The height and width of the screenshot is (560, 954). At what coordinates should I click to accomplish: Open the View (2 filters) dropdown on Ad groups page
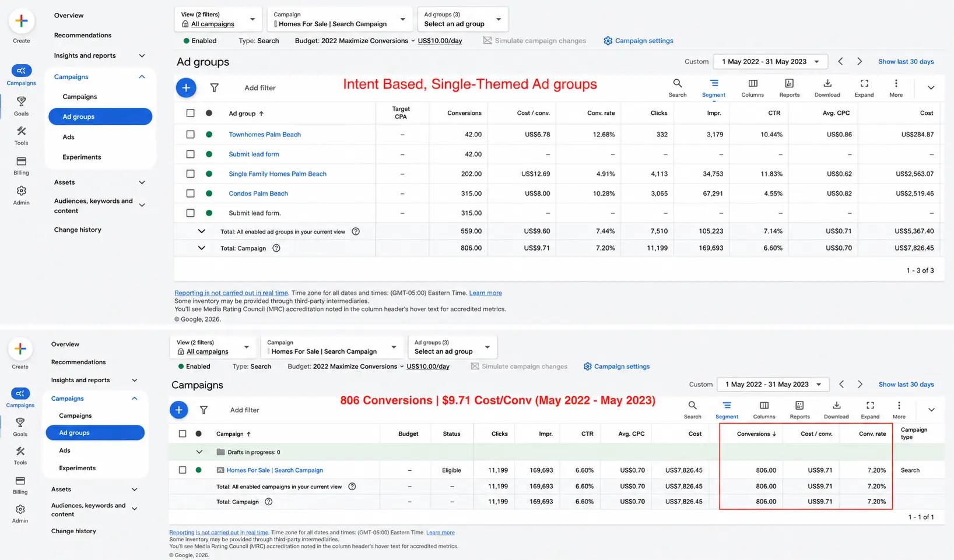[x=218, y=19]
